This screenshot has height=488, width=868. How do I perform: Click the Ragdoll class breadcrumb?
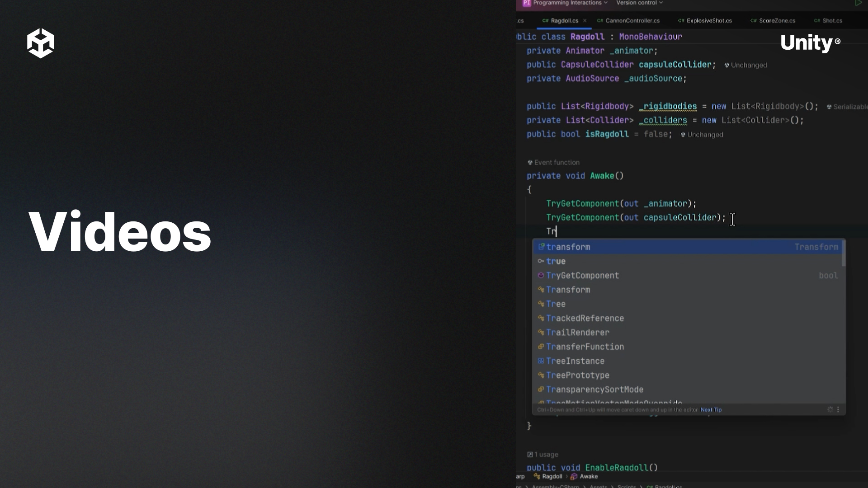click(x=552, y=477)
